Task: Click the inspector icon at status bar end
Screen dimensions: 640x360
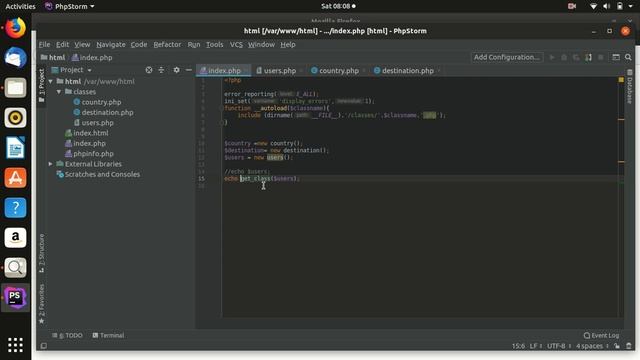Action: (629, 346)
